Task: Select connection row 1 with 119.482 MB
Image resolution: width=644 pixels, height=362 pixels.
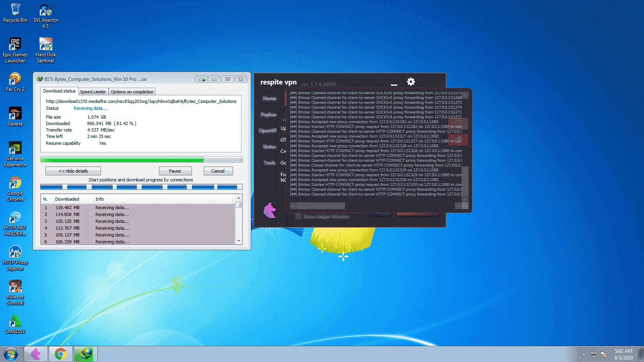Action: coord(138,208)
